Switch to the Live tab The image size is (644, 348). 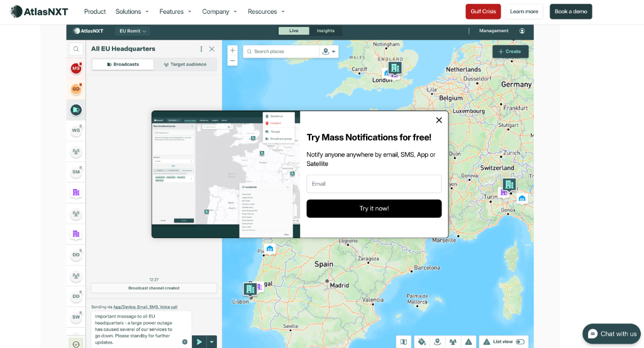[x=294, y=31]
